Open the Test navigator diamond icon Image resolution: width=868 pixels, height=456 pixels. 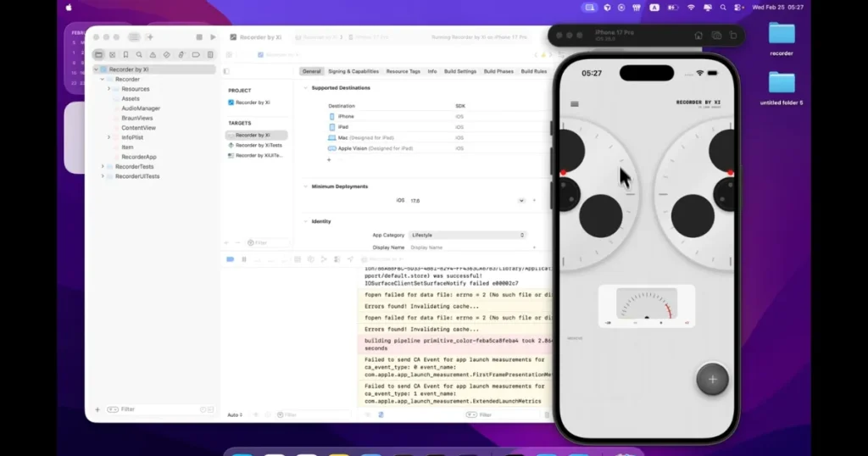pyautogui.click(x=167, y=55)
